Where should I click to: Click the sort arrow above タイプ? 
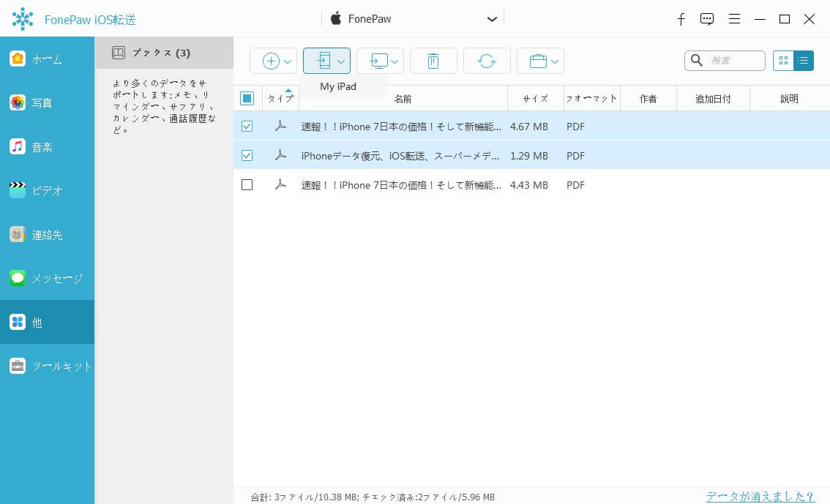pyautogui.click(x=288, y=91)
